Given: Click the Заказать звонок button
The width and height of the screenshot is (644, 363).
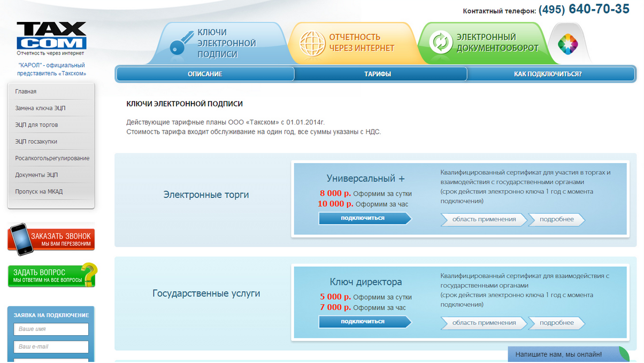Looking at the screenshot, I should click(x=51, y=239).
